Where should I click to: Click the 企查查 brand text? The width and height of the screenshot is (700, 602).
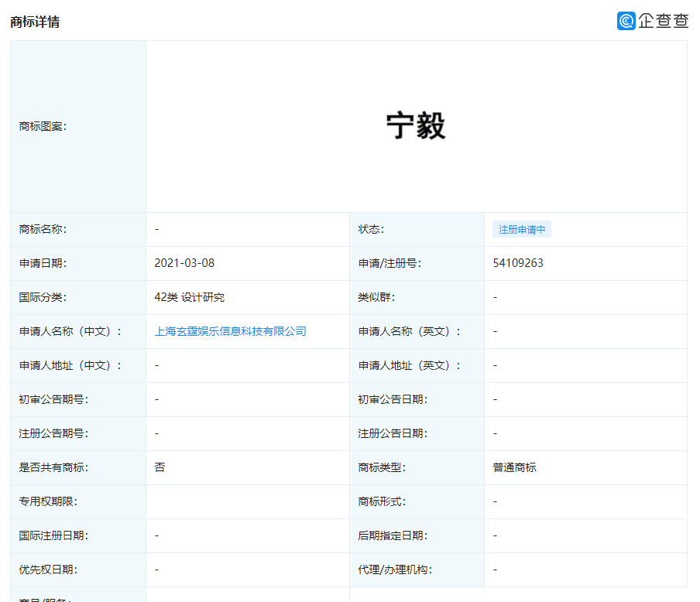point(664,21)
